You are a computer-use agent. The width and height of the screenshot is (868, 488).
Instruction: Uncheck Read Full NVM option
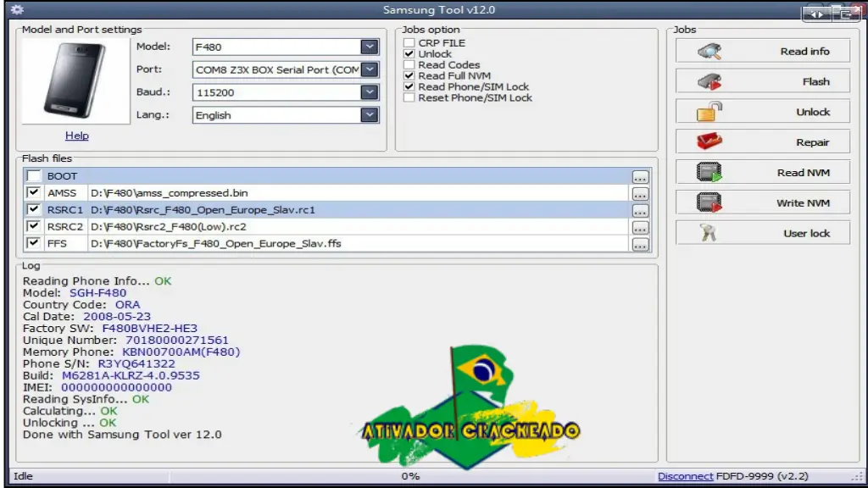(409, 75)
